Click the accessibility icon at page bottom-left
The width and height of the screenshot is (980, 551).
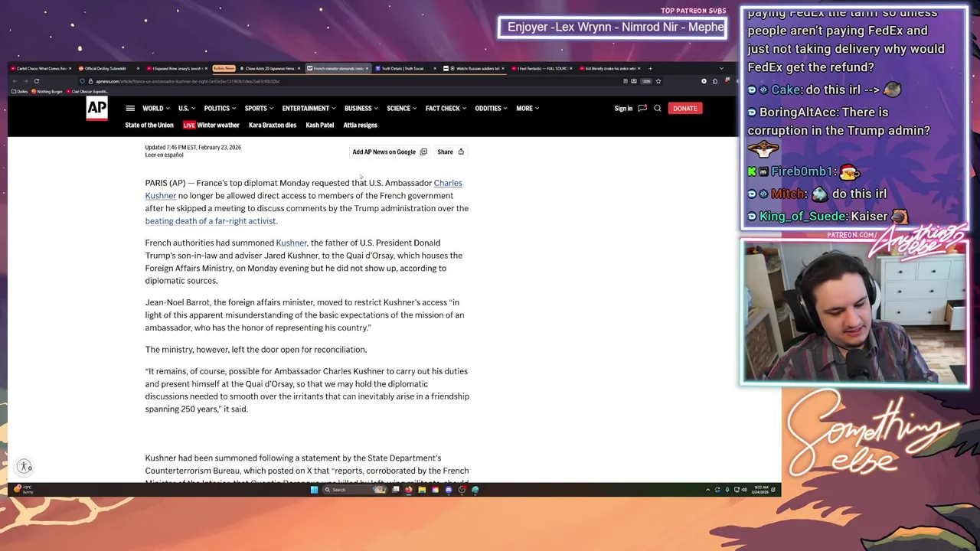(24, 466)
